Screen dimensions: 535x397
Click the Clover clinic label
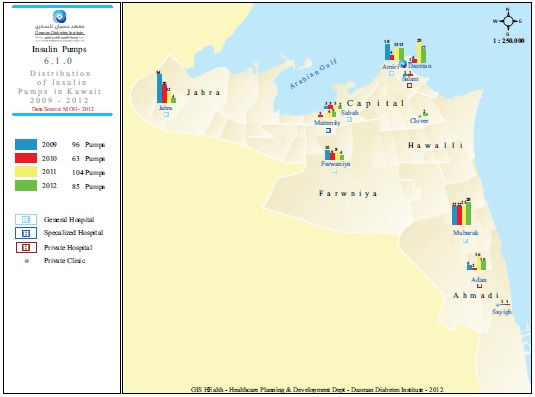pyautogui.click(x=419, y=121)
